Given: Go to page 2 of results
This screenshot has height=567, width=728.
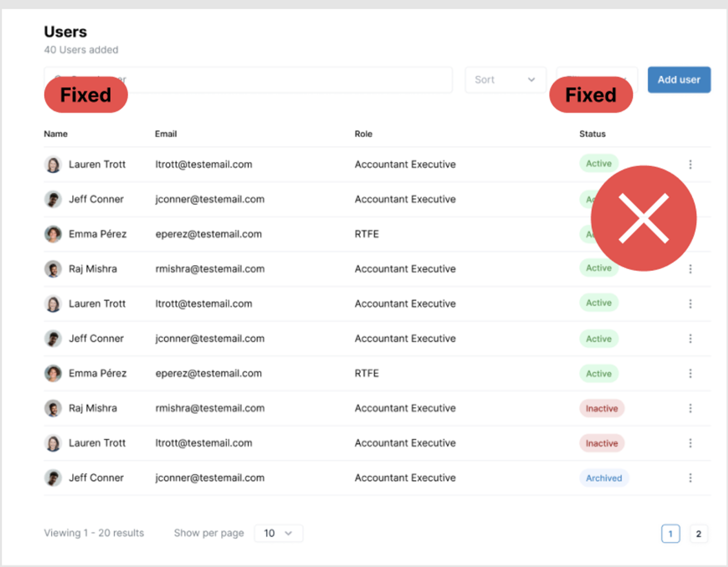Looking at the screenshot, I should [x=698, y=534].
